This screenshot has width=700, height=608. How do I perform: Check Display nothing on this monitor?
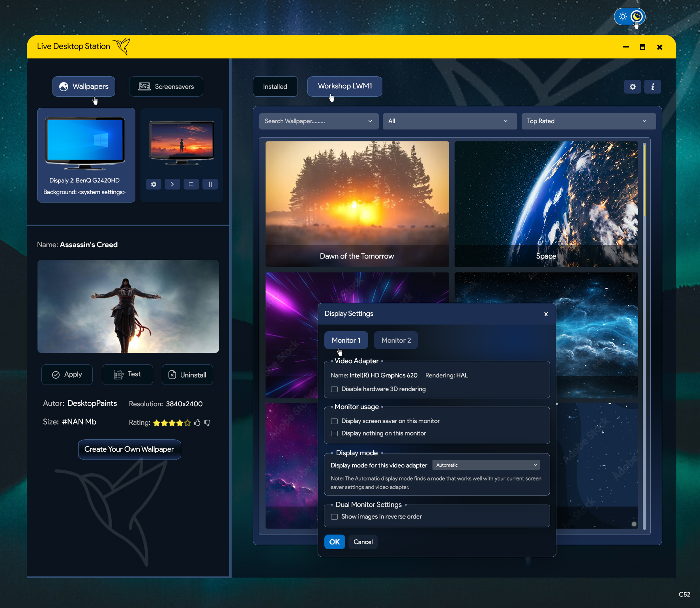335,433
